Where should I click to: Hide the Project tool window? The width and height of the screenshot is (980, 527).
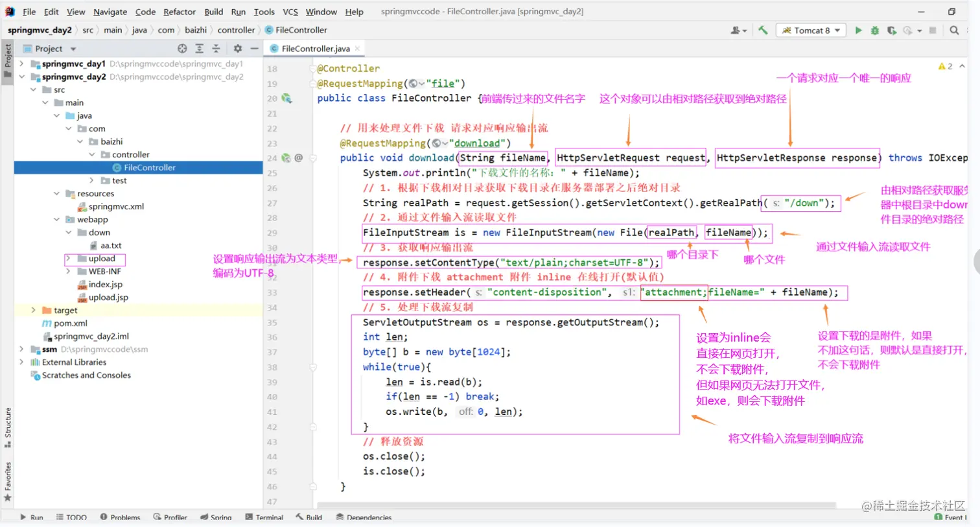coord(255,49)
